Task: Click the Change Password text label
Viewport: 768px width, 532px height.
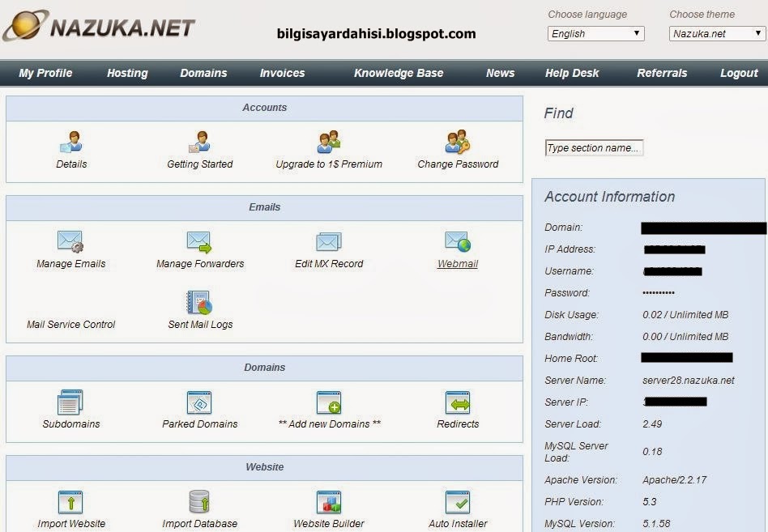Action: pos(458,164)
